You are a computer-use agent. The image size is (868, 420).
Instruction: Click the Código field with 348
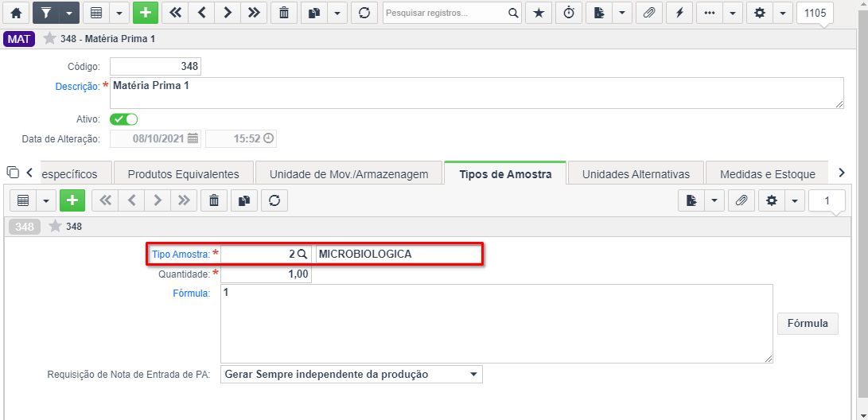(156, 66)
